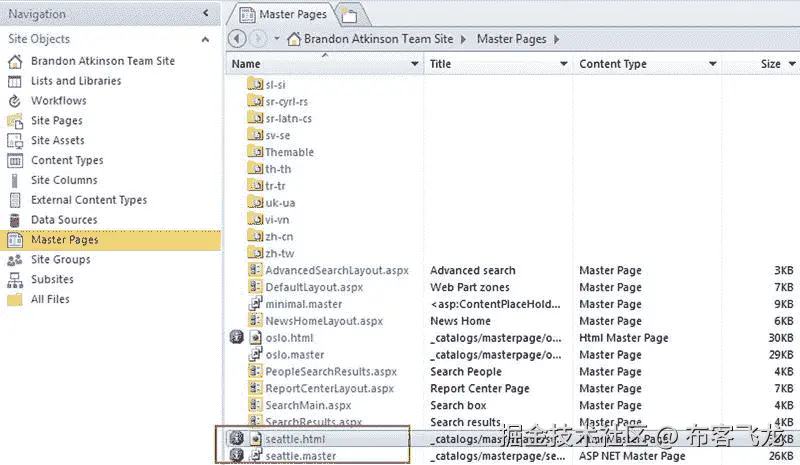800x465 pixels.
Task: Open Workflows in the navigation list
Action: pos(59,101)
